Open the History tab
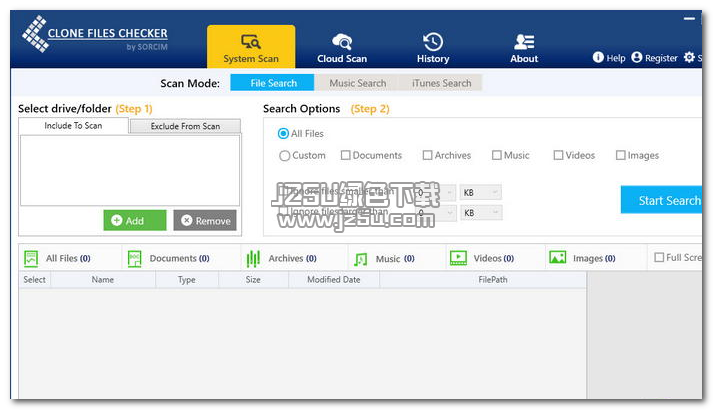713x410 pixels. (x=433, y=48)
